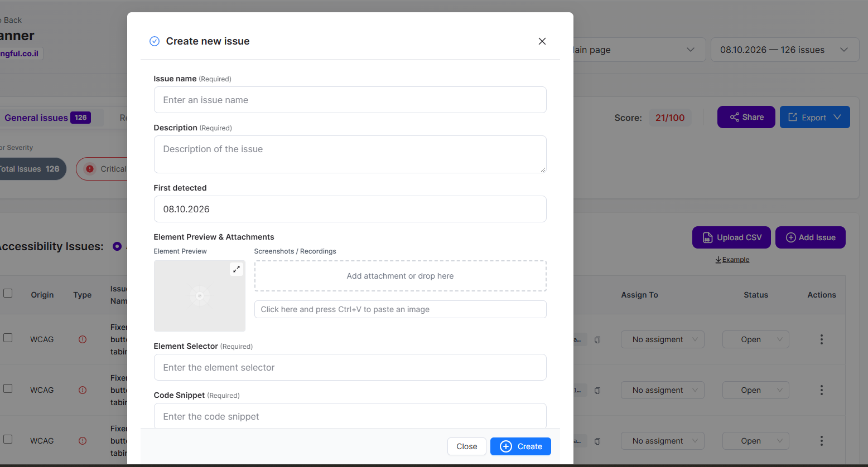Viewport: 868px width, 467px height.
Task: Open the No assigment dropdown in the first row
Action: [x=663, y=339]
